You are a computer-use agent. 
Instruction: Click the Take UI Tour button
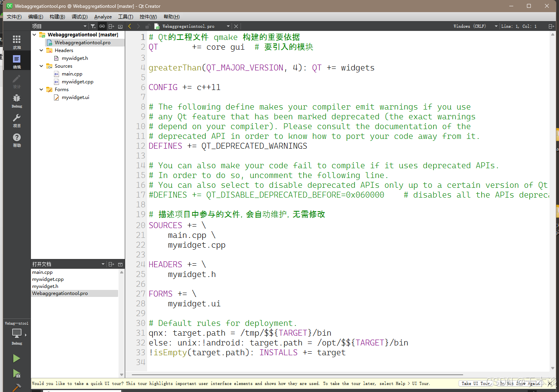[475, 384]
